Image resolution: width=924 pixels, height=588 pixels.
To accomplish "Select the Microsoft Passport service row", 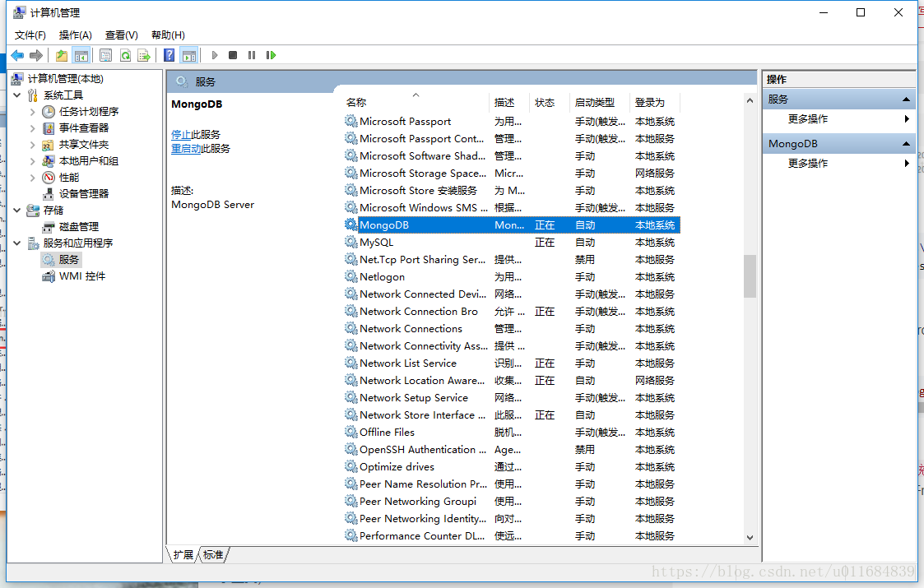I will coord(512,122).
